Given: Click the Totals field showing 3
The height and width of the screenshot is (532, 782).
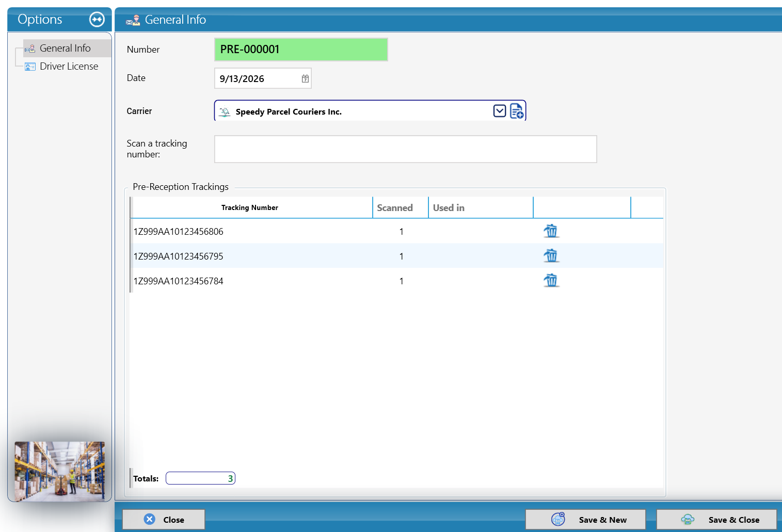Looking at the screenshot, I should point(200,478).
